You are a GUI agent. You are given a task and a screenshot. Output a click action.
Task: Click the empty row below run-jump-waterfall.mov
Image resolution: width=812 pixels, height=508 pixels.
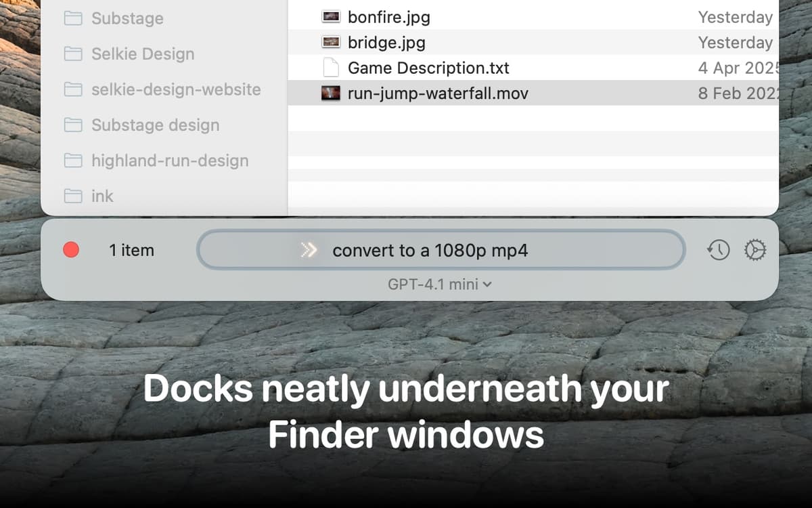[533, 118]
